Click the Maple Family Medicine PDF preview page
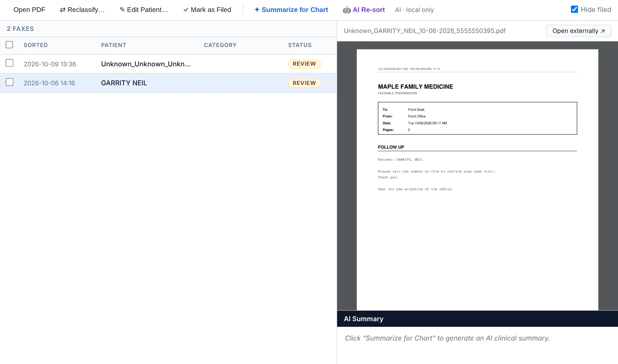Viewport: 618px width, 364px height. [x=477, y=179]
